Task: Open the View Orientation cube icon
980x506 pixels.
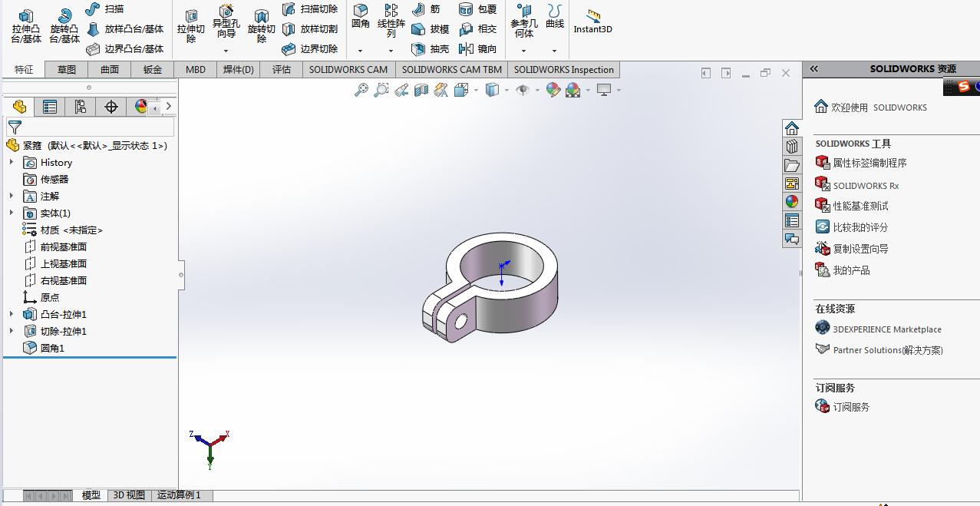Action: 461,90
